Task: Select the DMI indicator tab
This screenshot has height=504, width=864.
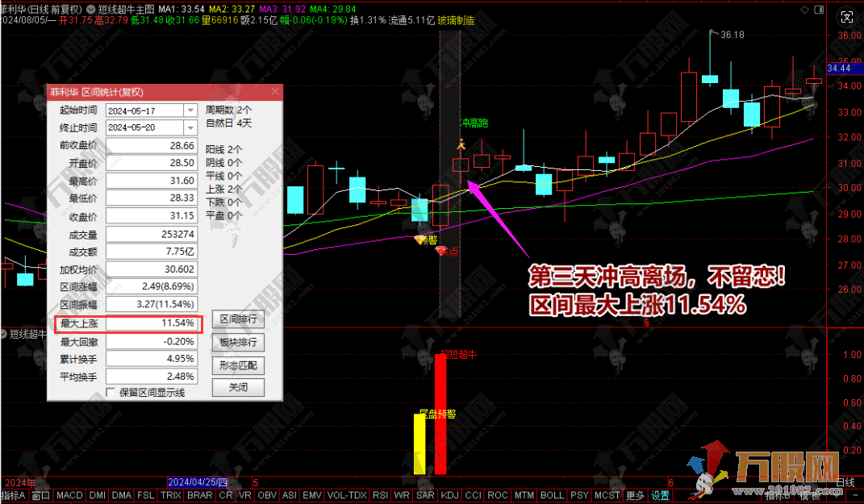Action: tap(98, 495)
